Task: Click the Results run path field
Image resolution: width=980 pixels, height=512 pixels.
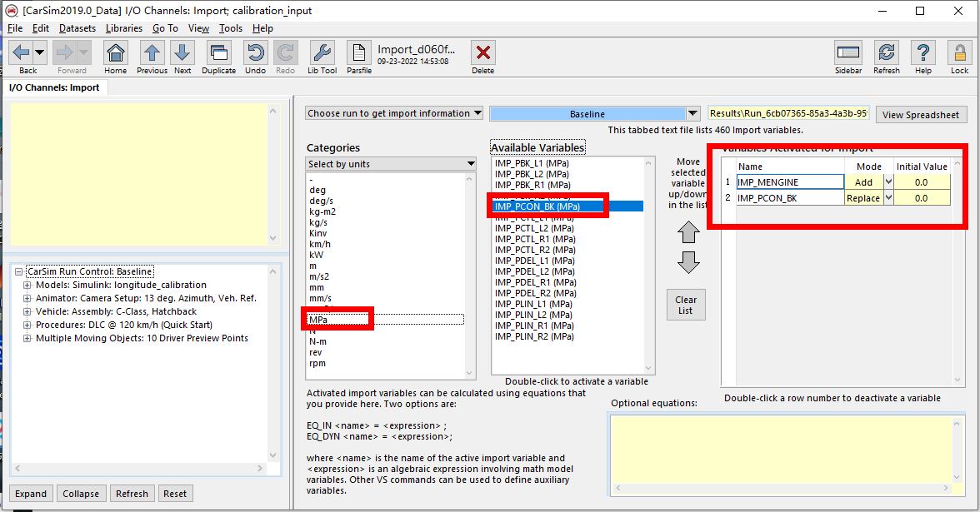Action: point(788,113)
